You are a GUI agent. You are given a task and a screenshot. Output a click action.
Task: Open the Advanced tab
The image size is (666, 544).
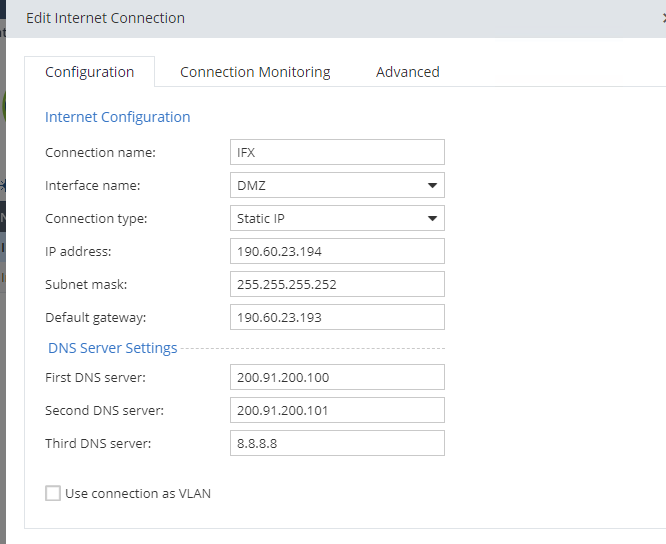(x=407, y=72)
